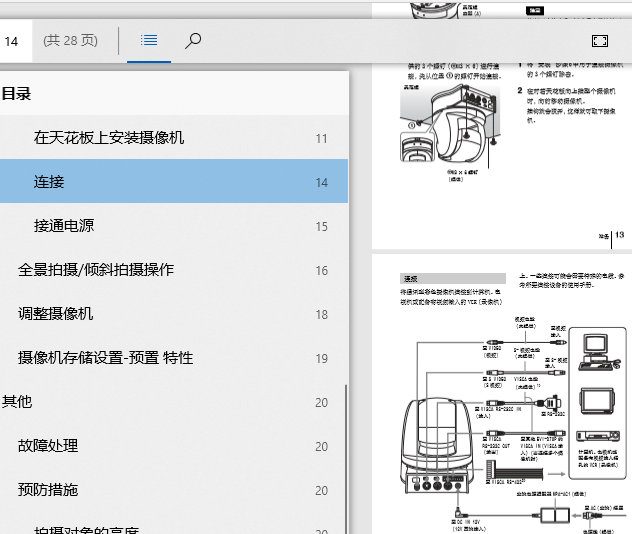
Task: Click the full screen icon
Action: [x=599, y=41]
